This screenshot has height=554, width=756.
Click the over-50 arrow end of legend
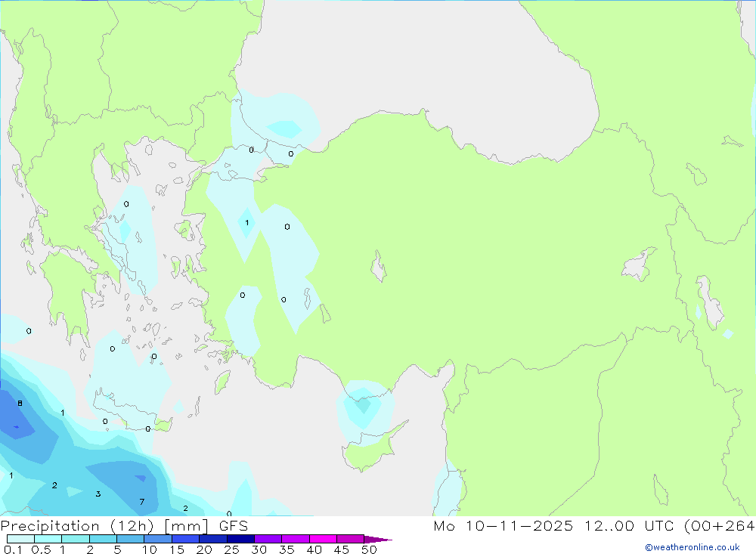(x=377, y=540)
